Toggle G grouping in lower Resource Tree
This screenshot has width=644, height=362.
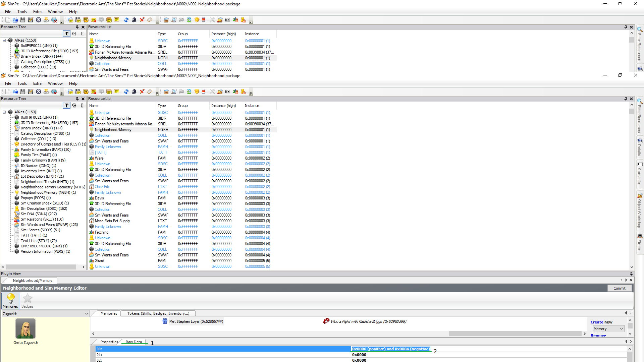point(74,105)
